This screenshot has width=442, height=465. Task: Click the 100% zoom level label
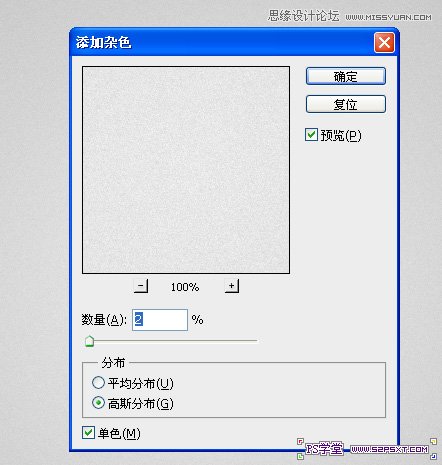(185, 287)
